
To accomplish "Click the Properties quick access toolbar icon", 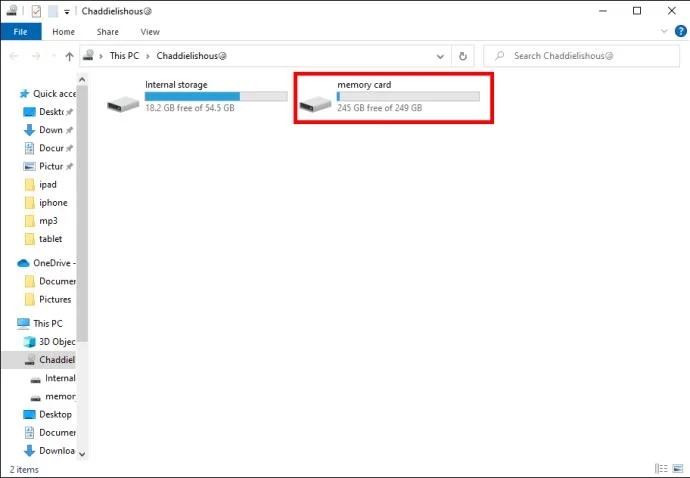I will [x=36, y=11].
